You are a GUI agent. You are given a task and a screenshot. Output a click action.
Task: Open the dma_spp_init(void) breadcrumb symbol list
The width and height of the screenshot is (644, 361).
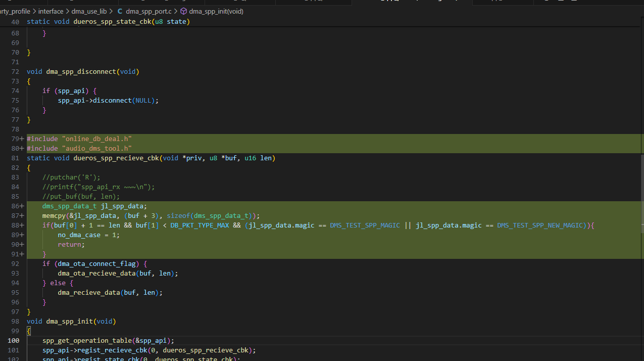tap(216, 11)
